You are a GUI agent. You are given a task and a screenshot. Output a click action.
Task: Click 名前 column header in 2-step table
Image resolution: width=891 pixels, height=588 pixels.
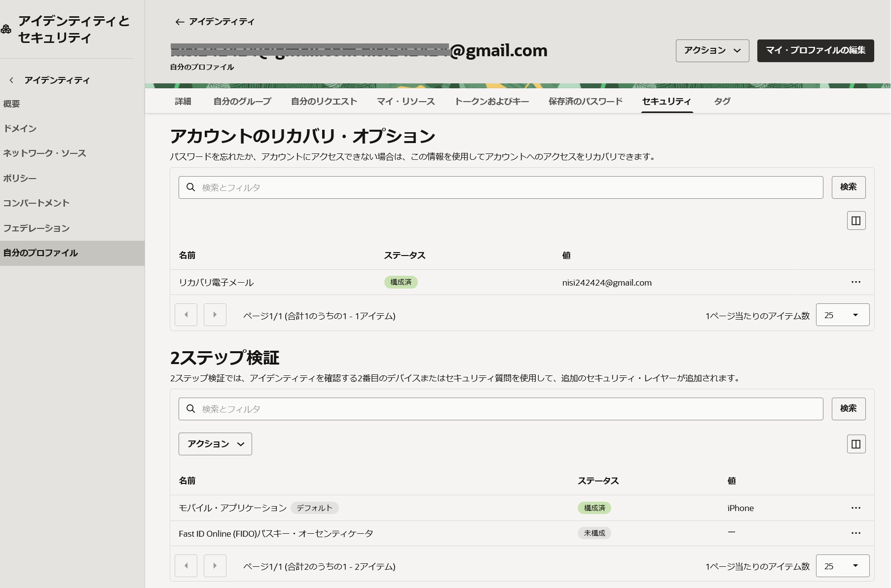pos(187,480)
